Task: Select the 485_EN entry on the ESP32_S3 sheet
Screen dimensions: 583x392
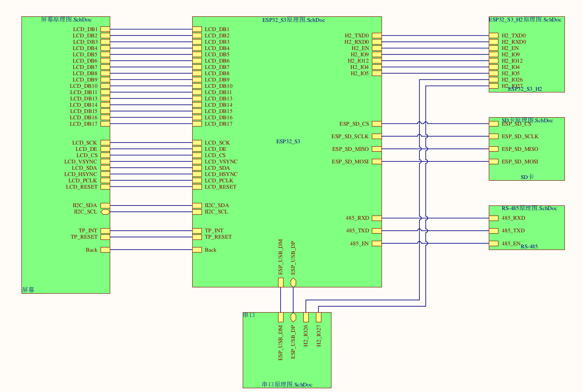Action: [377, 244]
